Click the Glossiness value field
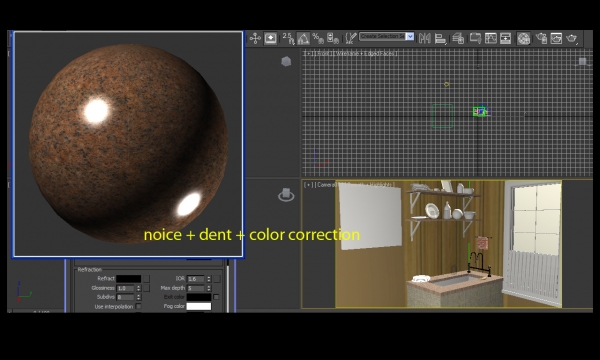 click(126, 288)
